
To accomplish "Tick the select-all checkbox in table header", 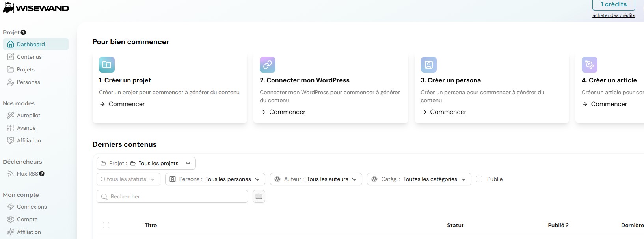I will coord(106,225).
